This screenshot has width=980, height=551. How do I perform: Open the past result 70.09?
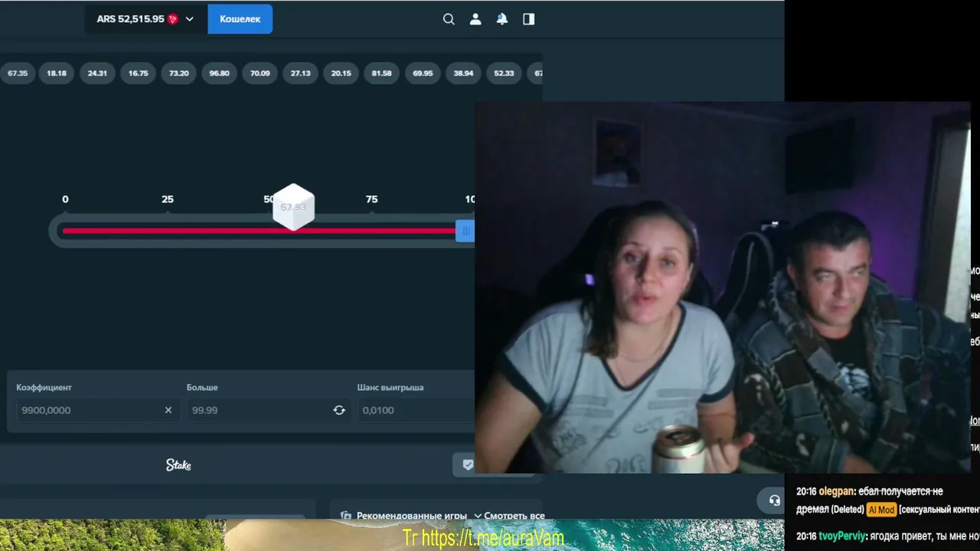point(260,73)
